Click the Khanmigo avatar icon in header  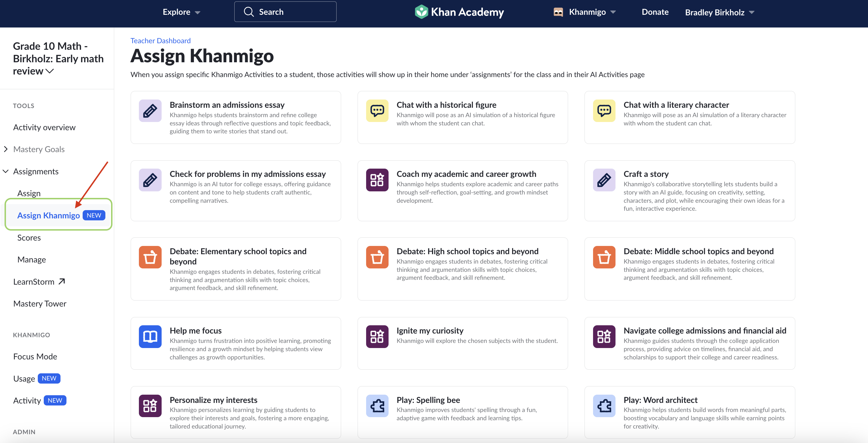(558, 12)
